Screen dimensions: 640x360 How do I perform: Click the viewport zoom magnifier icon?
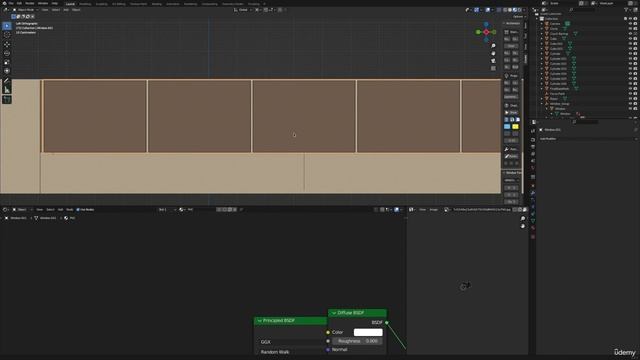pyautogui.click(x=493, y=46)
